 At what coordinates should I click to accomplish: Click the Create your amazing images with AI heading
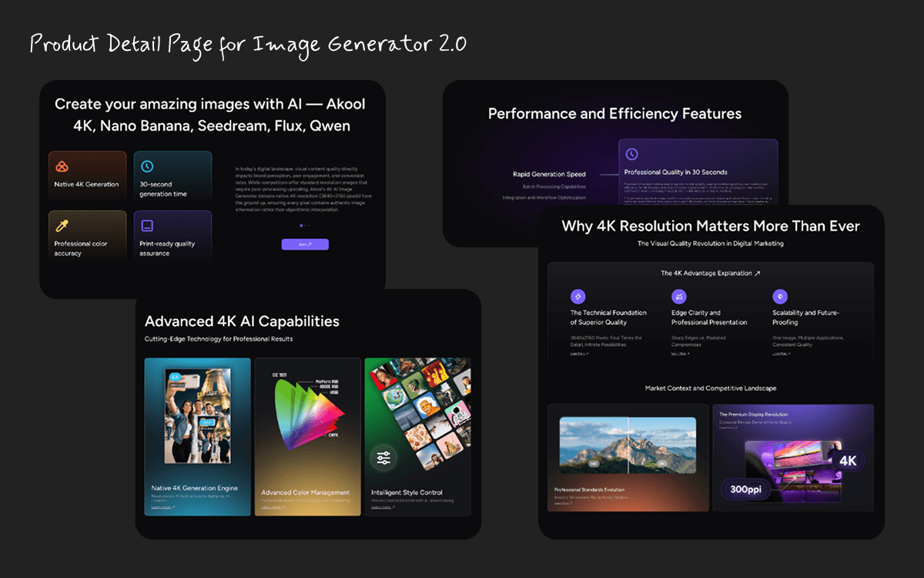210,115
